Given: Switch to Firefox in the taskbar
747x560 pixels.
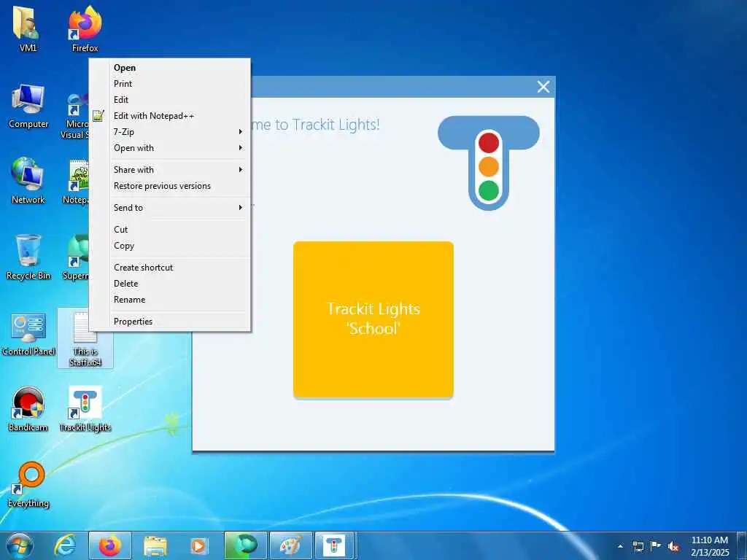Looking at the screenshot, I should (x=110, y=545).
